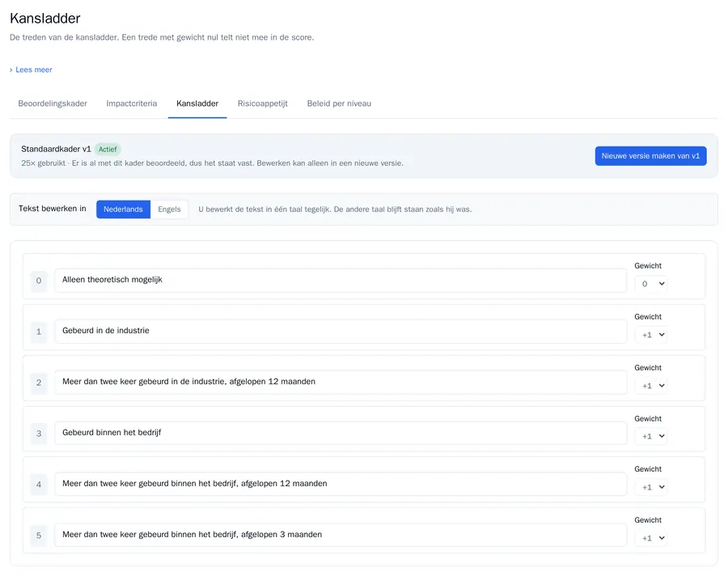Open Gewicht dropdown for 'Gebeurd binnen het bedrijf'
The width and height of the screenshot is (728, 576).
tap(651, 436)
